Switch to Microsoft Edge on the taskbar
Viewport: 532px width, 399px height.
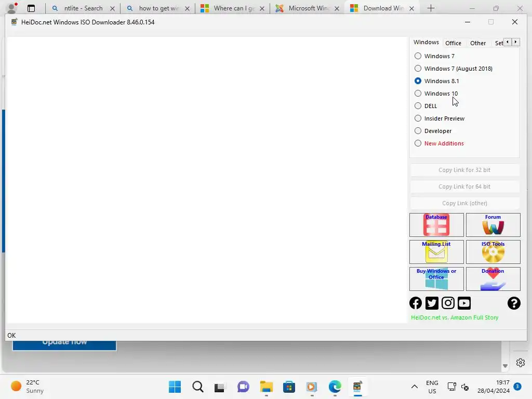(335, 387)
